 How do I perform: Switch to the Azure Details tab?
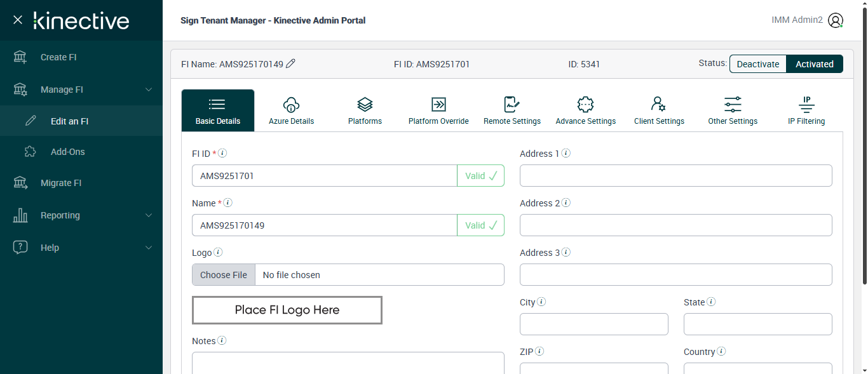(291, 110)
